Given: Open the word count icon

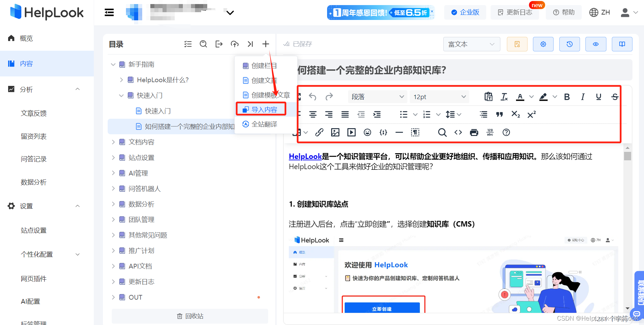Looking at the screenshot, I should (490, 132).
